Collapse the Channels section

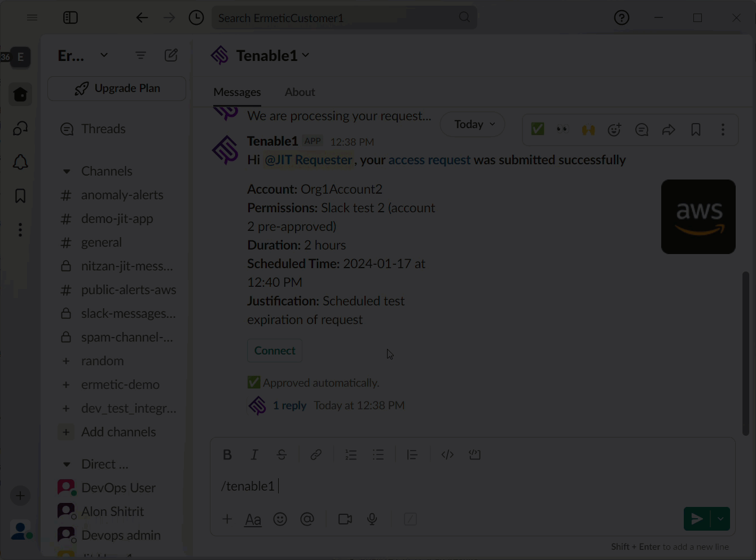tap(67, 171)
